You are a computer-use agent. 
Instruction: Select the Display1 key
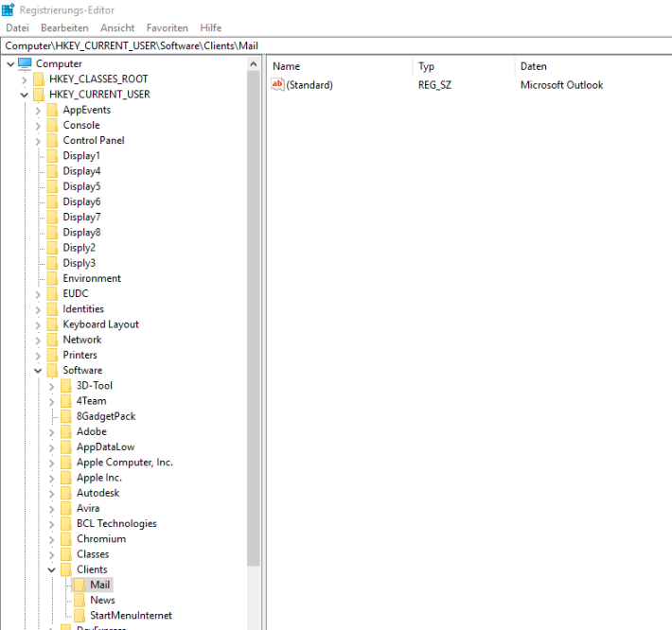pyautogui.click(x=81, y=156)
